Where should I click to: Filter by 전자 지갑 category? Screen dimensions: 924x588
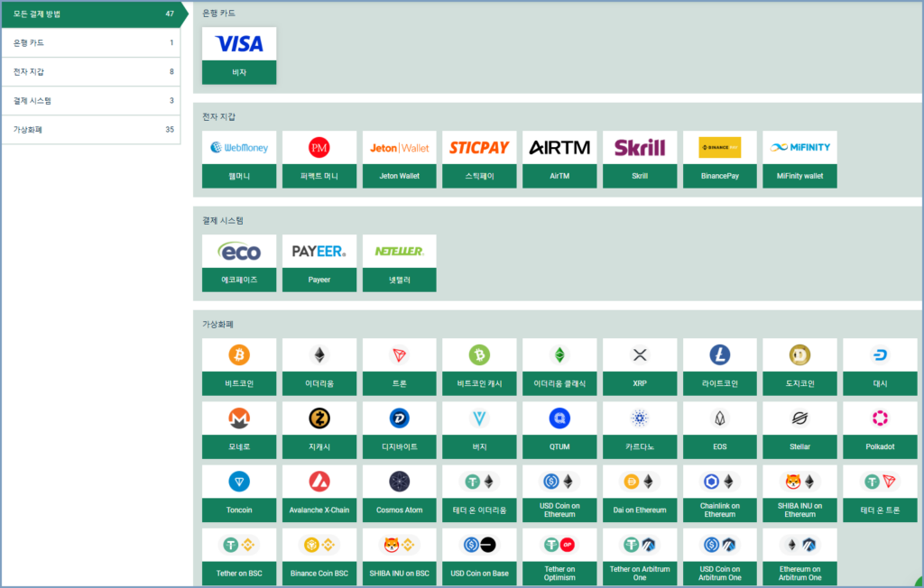[x=91, y=71]
